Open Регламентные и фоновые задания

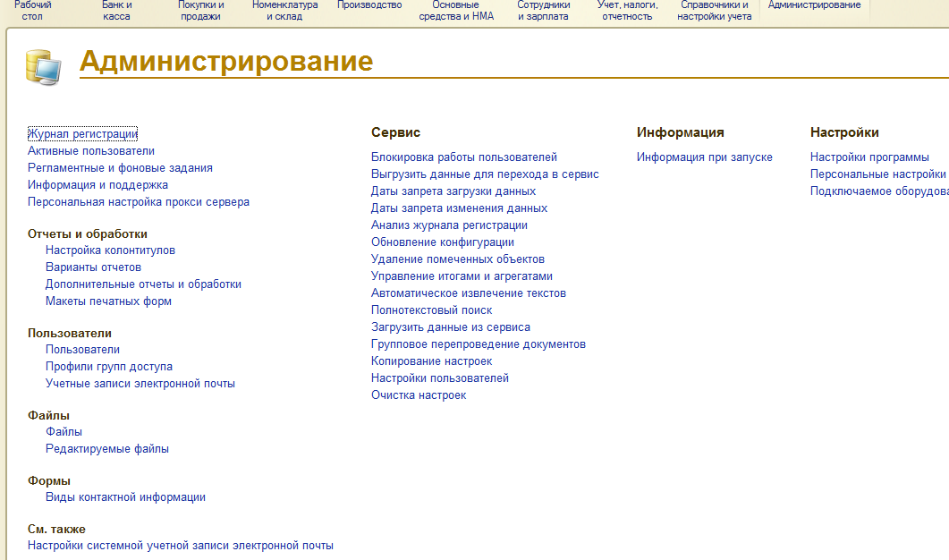coord(120,167)
